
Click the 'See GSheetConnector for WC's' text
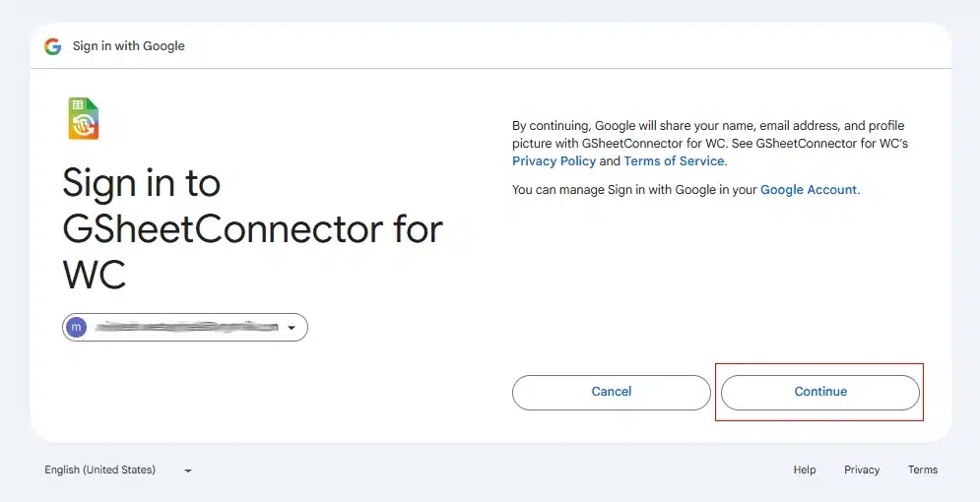(826, 144)
